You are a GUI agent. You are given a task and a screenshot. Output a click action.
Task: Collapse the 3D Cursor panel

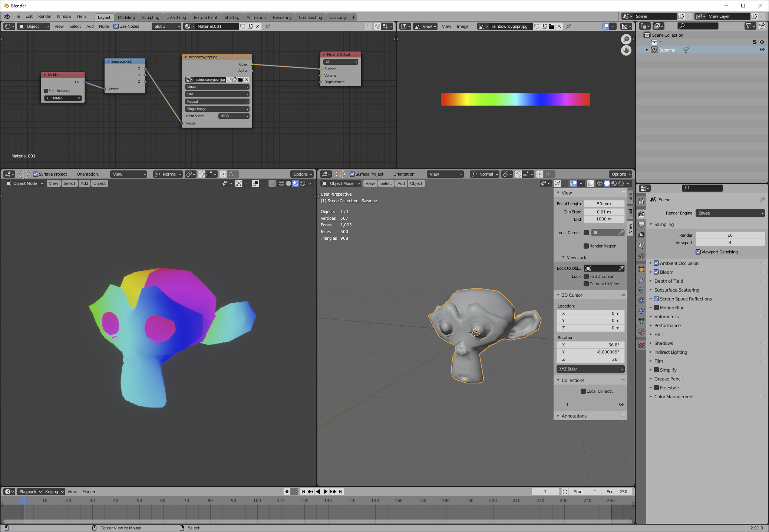click(558, 295)
